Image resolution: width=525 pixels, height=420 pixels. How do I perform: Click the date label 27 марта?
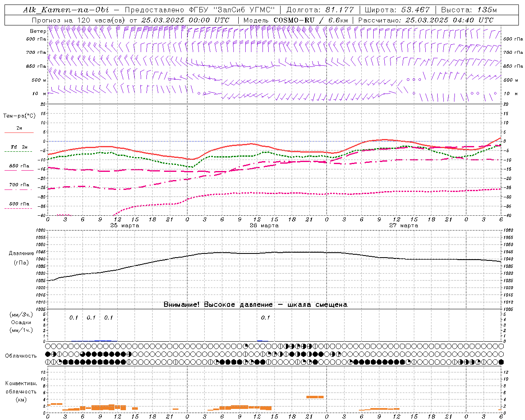(404, 226)
